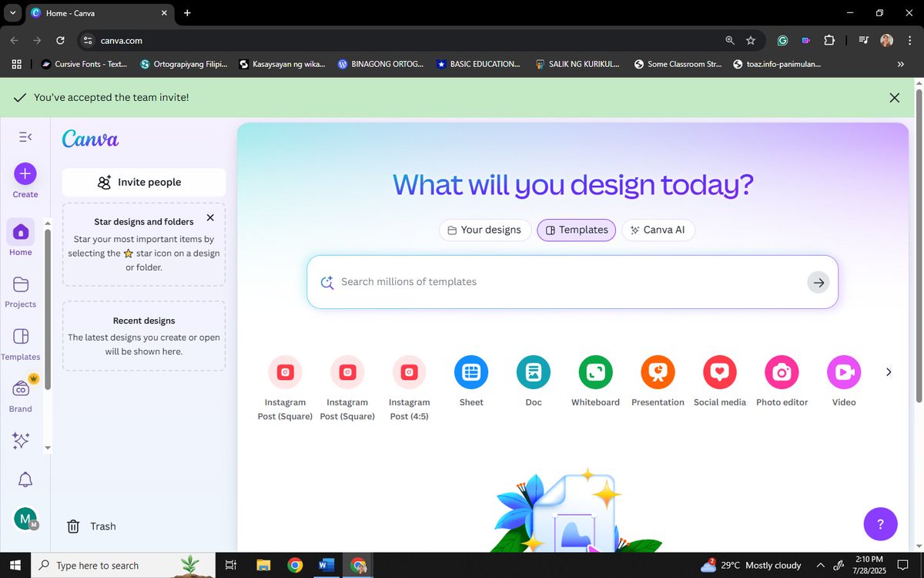Click the taskbar search box
Viewport: 924px width, 578px height.
[x=123, y=565]
